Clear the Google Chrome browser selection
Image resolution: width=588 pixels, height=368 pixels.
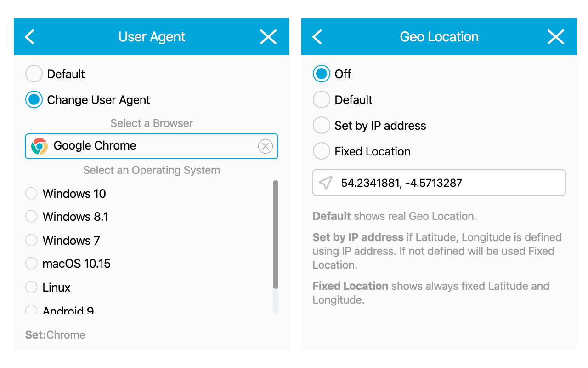tap(266, 146)
